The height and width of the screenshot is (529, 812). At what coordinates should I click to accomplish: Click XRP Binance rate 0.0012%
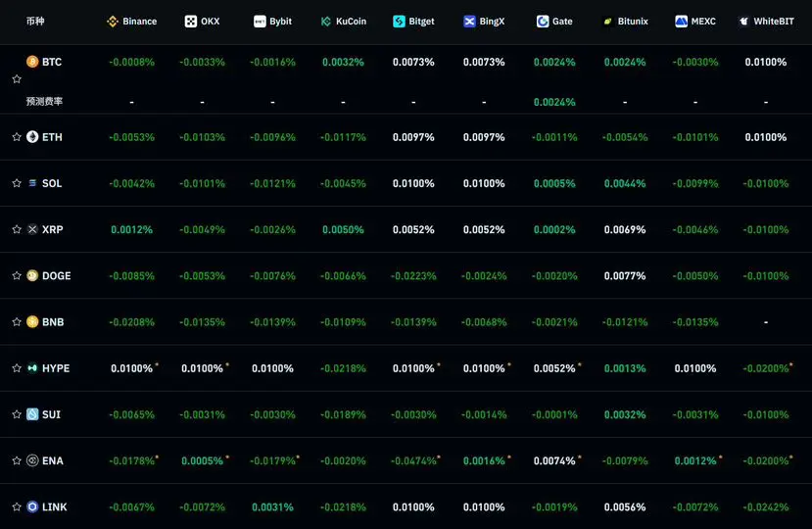(131, 229)
